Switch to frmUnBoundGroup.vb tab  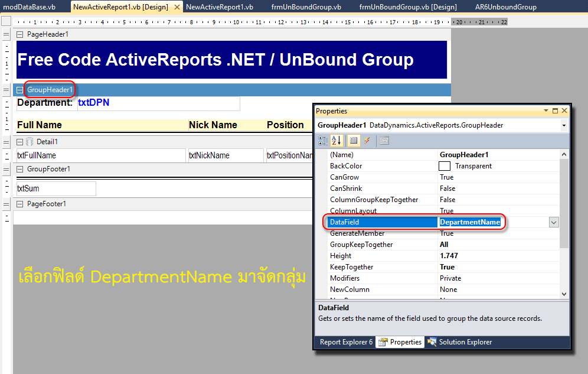point(306,6)
